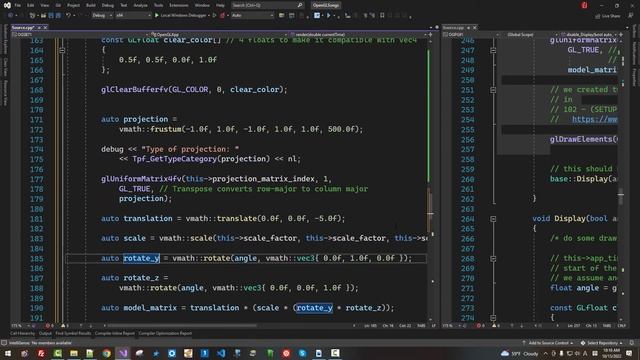The height and width of the screenshot is (360, 640).
Task: Click Select Repository
Action: (x=602, y=343)
